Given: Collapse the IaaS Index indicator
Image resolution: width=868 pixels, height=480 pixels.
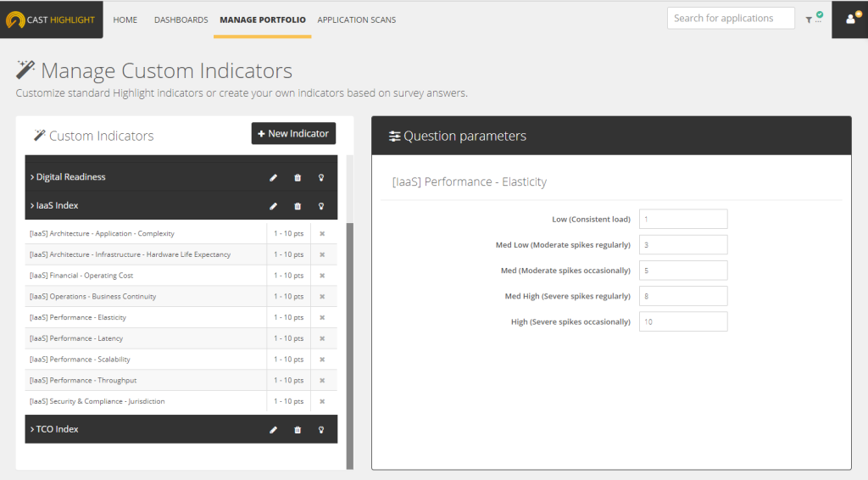Looking at the screenshot, I should [58, 205].
